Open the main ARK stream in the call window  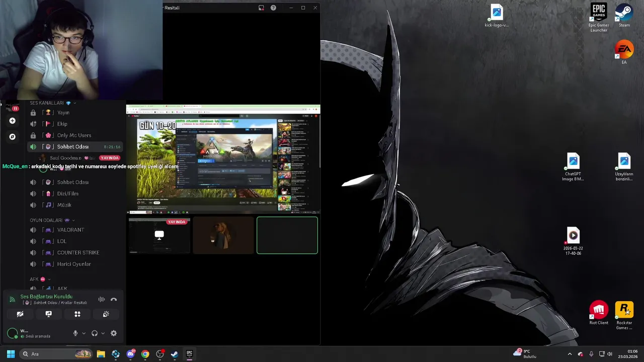click(x=223, y=160)
